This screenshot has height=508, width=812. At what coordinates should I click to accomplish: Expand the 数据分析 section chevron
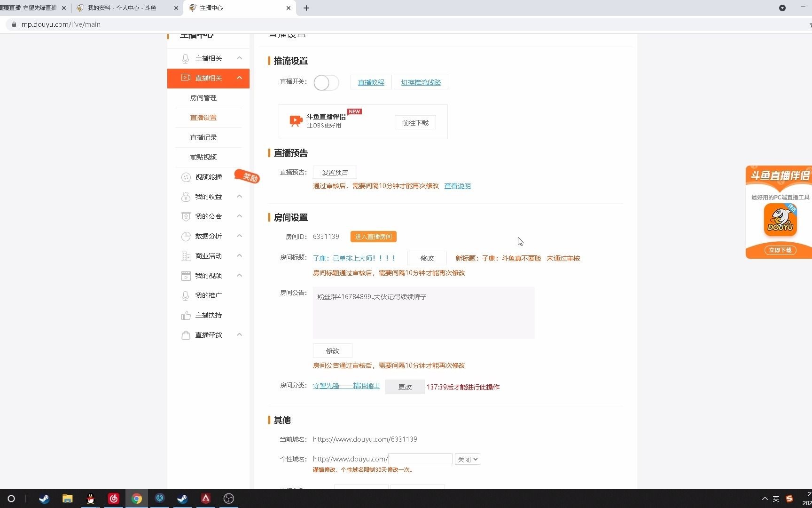(x=239, y=236)
